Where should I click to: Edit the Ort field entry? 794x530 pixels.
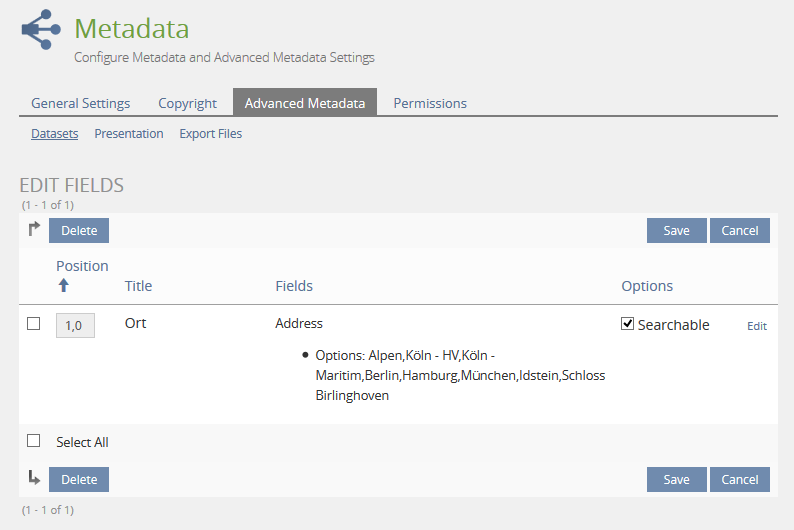click(x=757, y=326)
